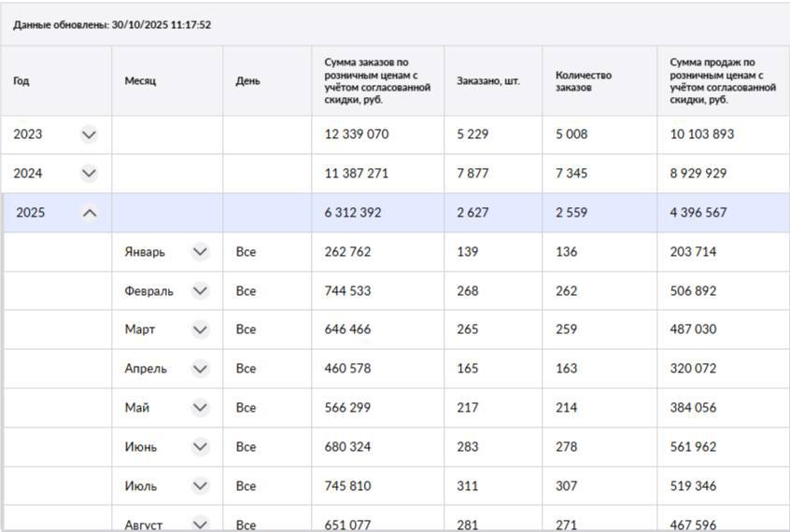Screen dimensions: 790x532
Task: Expand the Февраль month chevron
Action: [200, 291]
